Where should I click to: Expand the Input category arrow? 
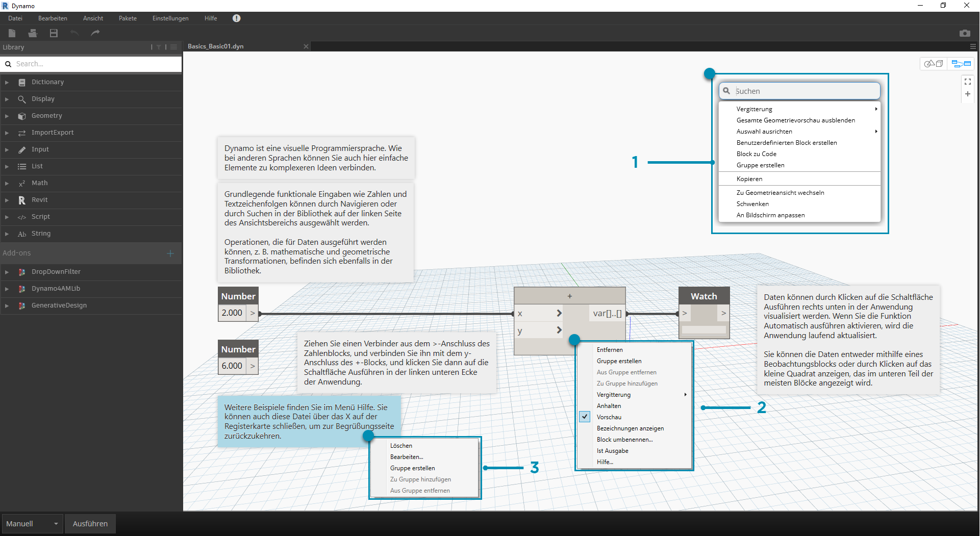pos(7,149)
